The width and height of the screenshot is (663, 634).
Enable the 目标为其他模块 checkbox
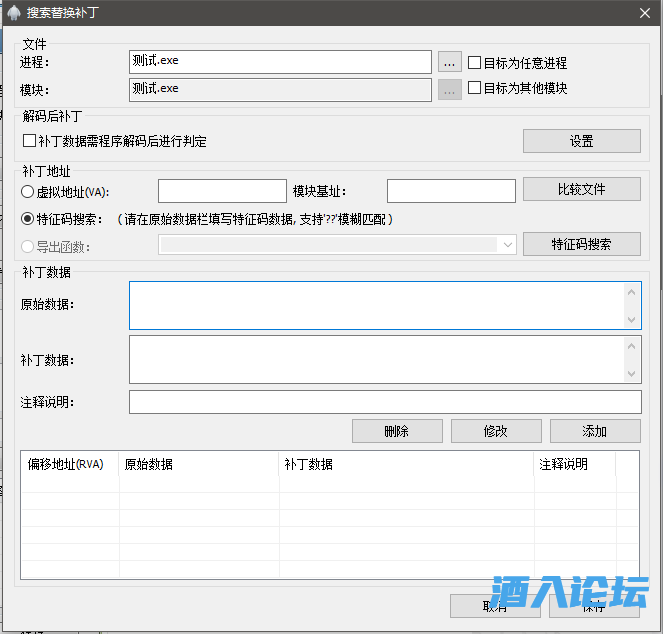tap(475, 88)
